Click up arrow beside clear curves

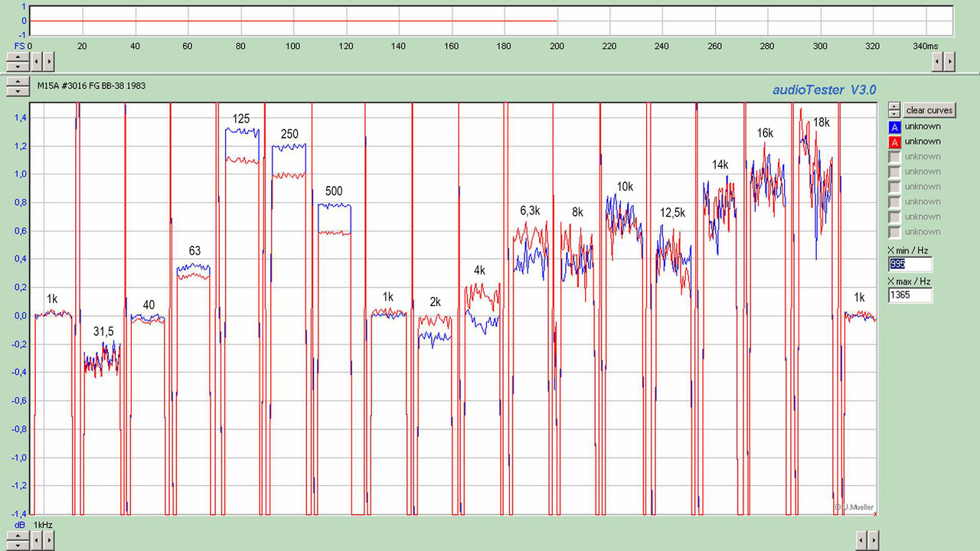pos(894,106)
